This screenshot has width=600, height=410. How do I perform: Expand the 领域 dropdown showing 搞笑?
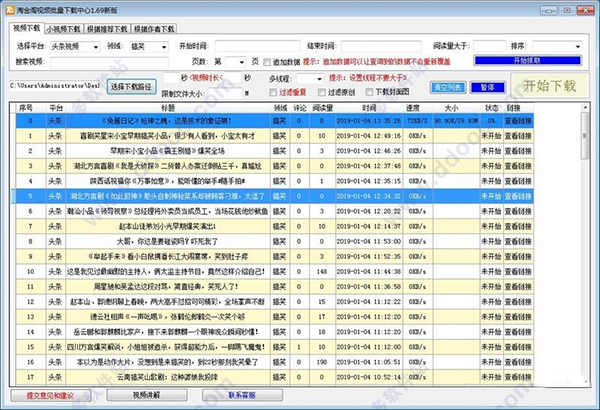click(149, 47)
